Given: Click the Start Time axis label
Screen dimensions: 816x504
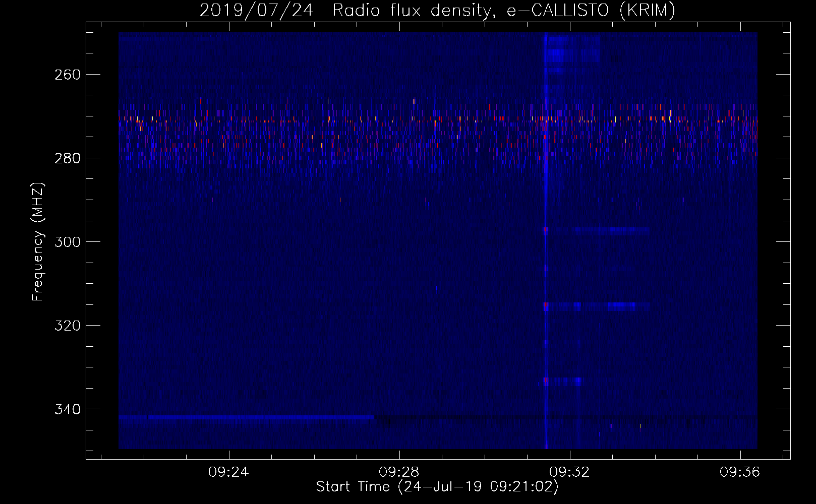Looking at the screenshot, I should [x=437, y=486].
